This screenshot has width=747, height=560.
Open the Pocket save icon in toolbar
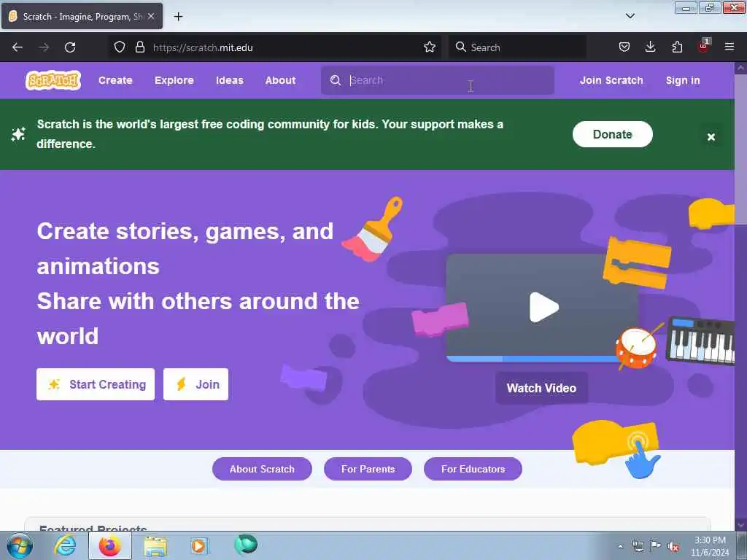[624, 47]
